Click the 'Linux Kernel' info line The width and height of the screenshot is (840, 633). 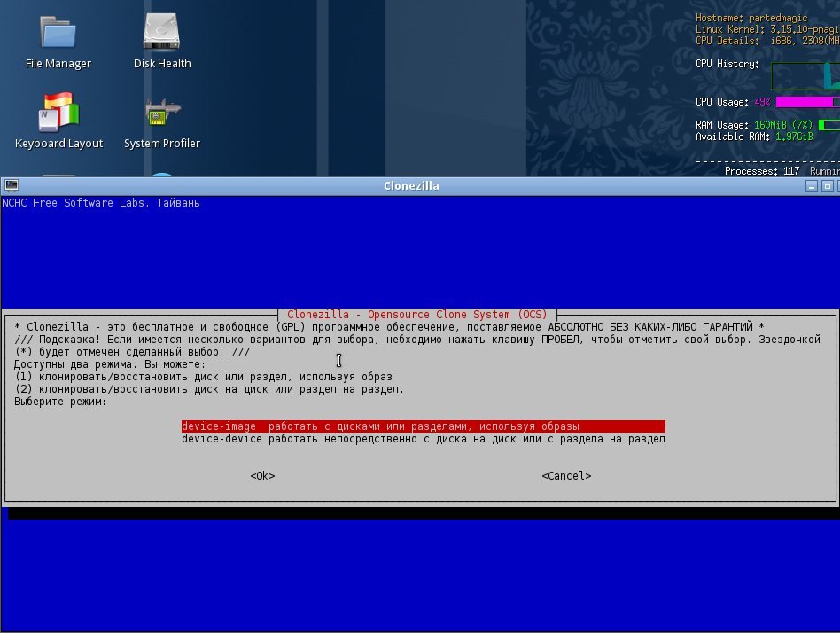[767, 29]
